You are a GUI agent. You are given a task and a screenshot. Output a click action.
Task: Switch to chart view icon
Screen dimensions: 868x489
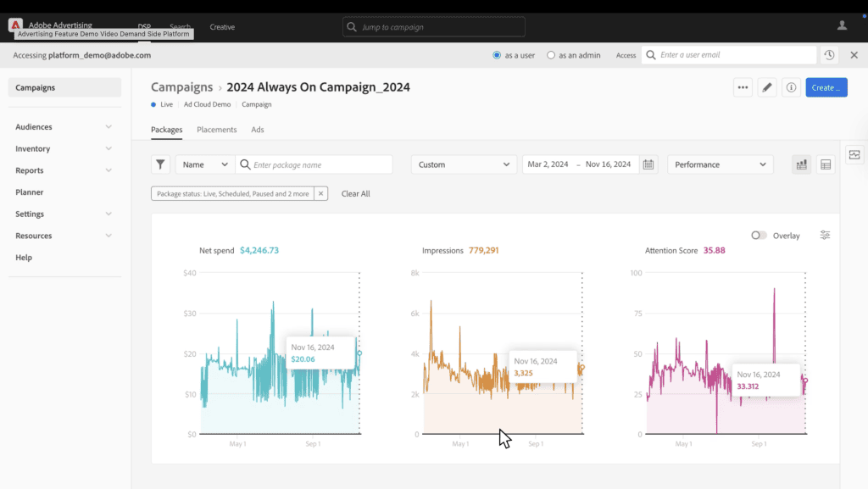[801, 164]
